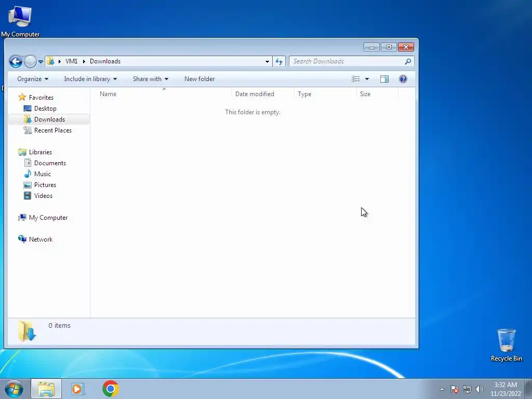This screenshot has height=399, width=532.
Task: Open Recent Places
Action: coord(53,130)
